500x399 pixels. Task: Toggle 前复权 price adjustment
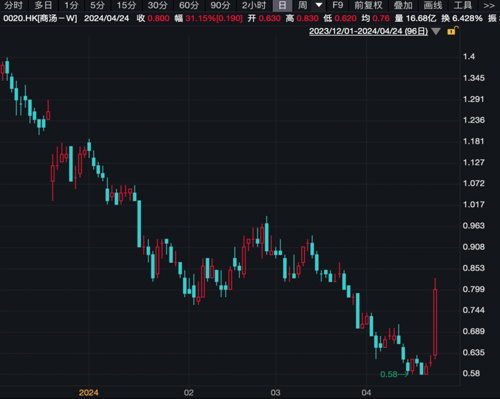coord(368,5)
